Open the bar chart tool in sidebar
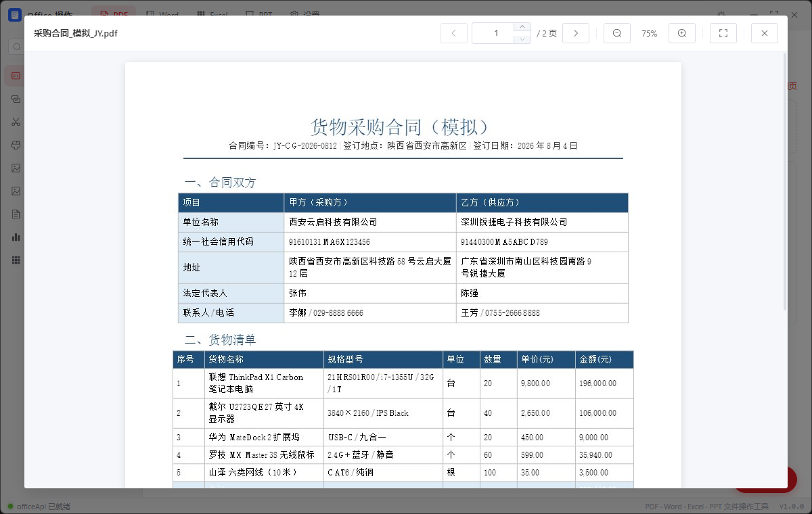The width and height of the screenshot is (812, 514). point(16,237)
